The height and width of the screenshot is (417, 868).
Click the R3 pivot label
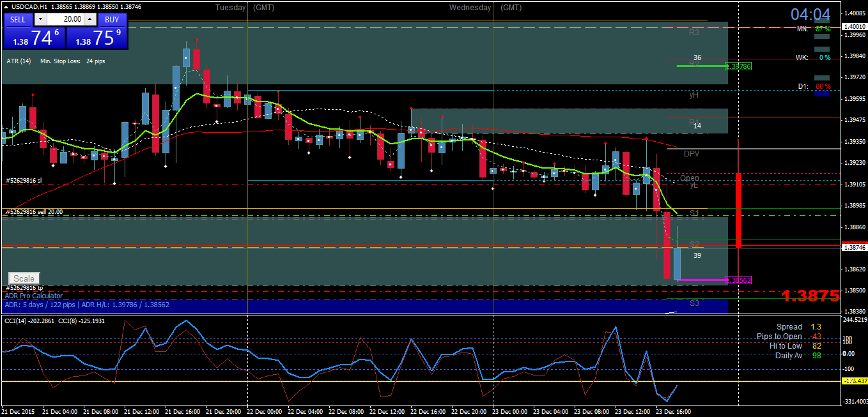click(x=694, y=32)
